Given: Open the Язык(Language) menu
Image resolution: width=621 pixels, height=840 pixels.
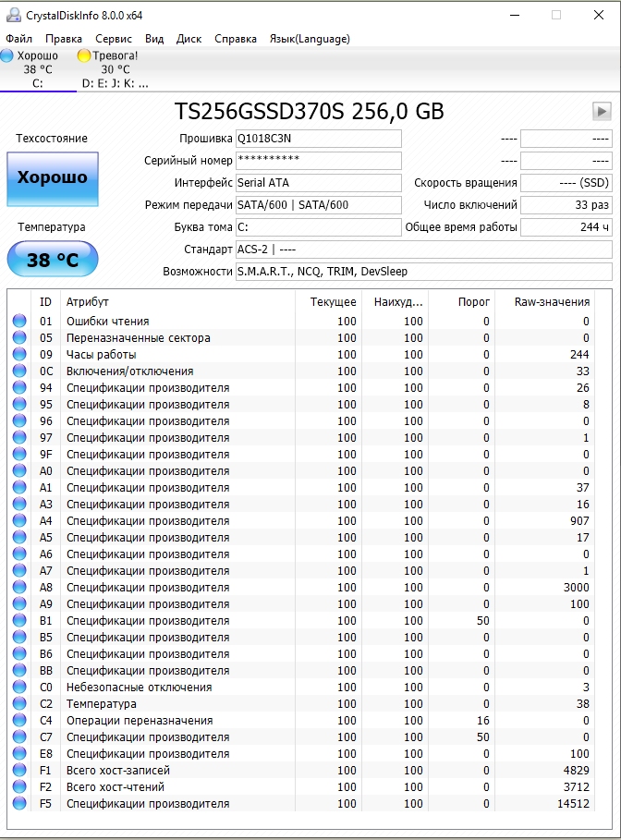Looking at the screenshot, I should [x=310, y=39].
